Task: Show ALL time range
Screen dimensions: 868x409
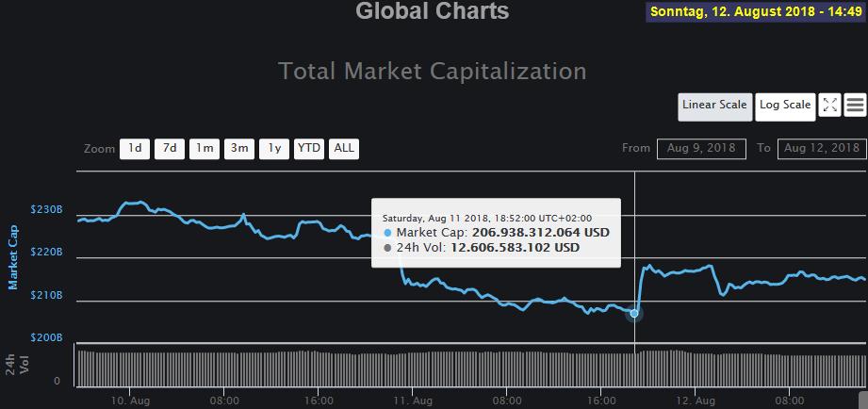Action: click(x=344, y=148)
